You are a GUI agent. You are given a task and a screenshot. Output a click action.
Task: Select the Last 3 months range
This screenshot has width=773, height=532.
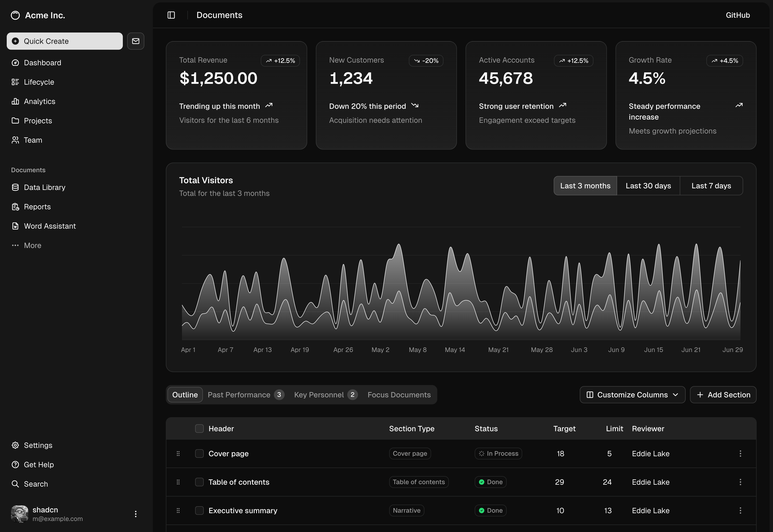tap(585, 186)
